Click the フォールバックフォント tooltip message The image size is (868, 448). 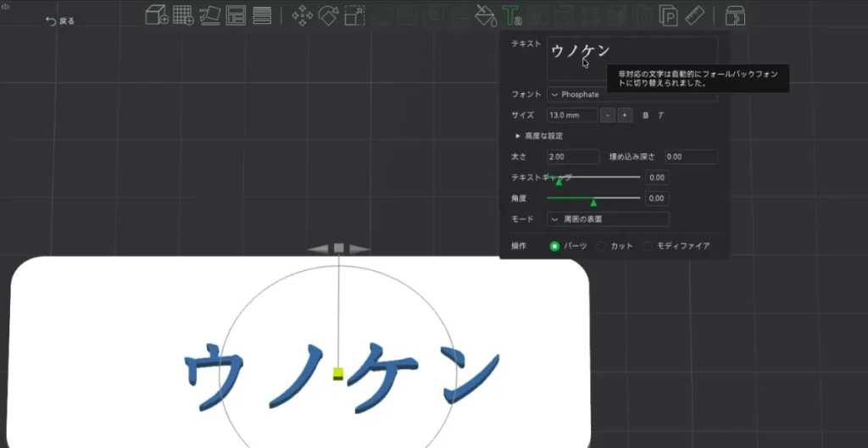(698, 79)
